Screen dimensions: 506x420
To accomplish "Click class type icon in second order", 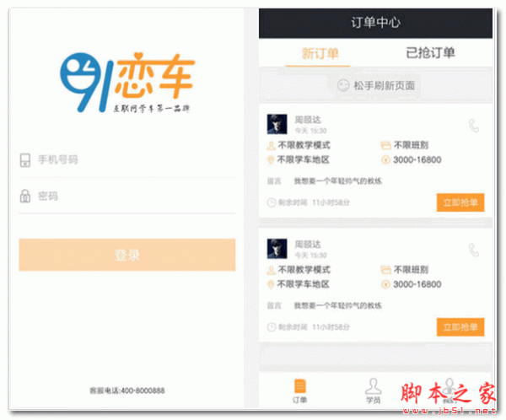I will tap(385, 270).
